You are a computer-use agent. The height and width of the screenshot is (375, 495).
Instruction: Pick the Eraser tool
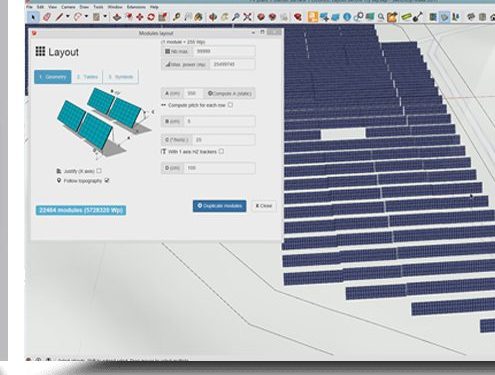[x=47, y=17]
